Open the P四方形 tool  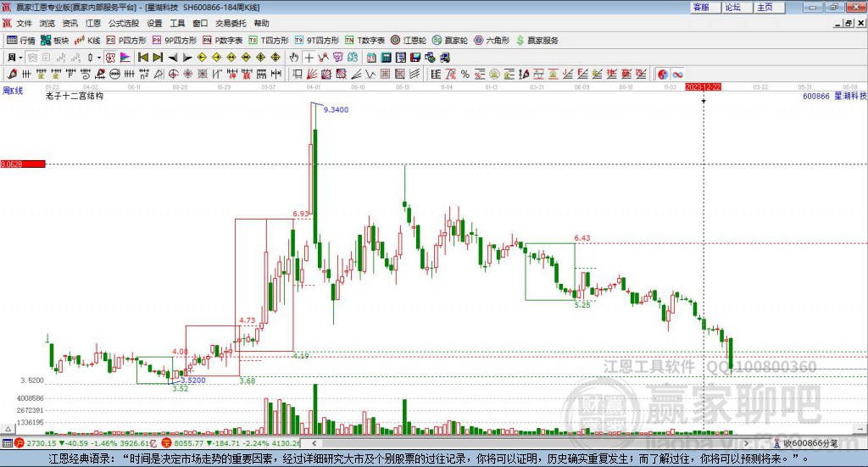[x=126, y=41]
